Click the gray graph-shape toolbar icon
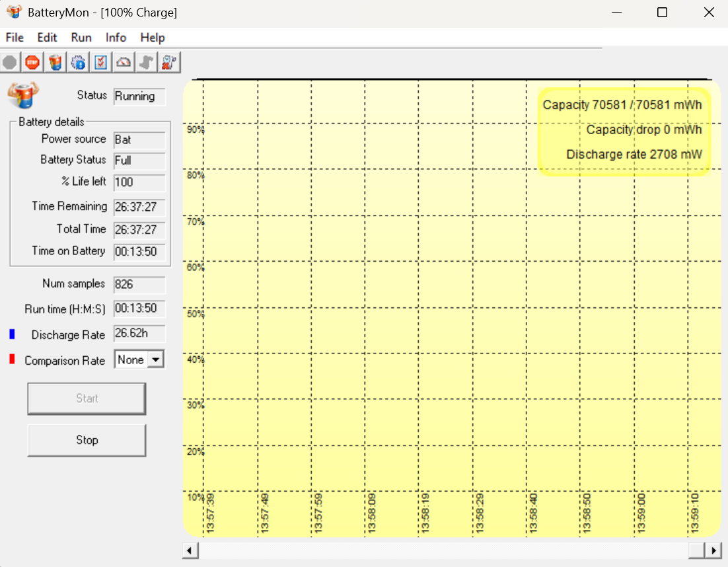Screen dimensions: 728x567 [146, 63]
